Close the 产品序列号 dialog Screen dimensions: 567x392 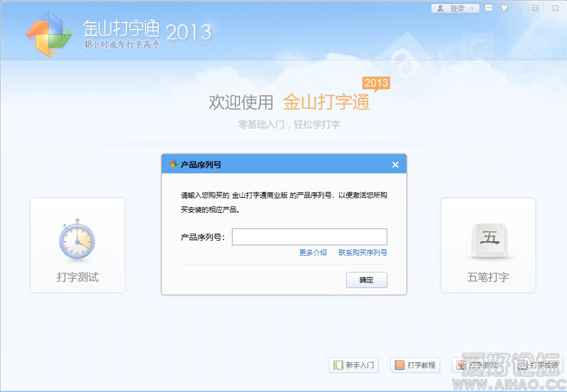tap(395, 165)
